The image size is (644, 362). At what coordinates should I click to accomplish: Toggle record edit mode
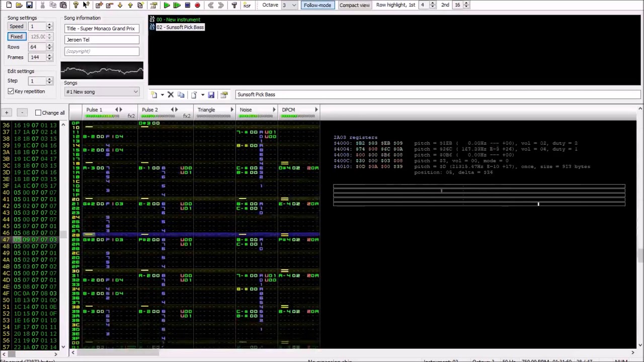tap(197, 5)
